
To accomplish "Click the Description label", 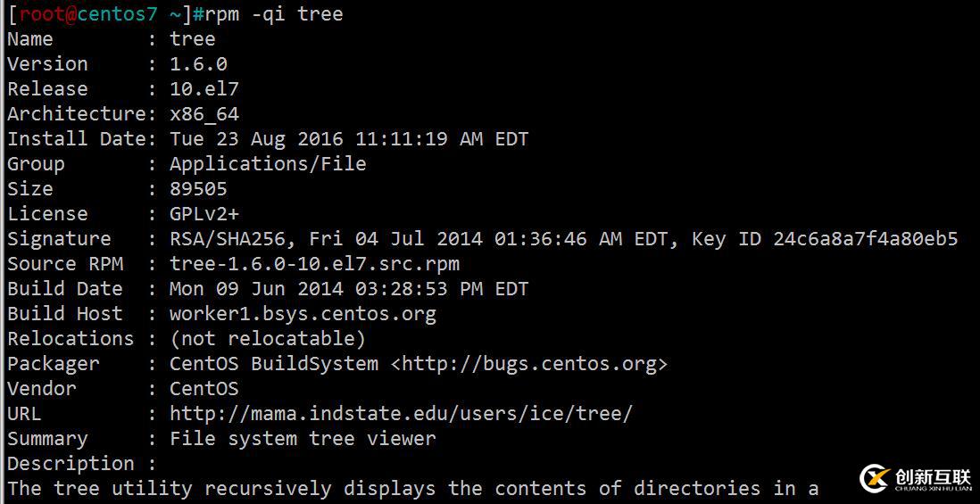I will point(71,463).
